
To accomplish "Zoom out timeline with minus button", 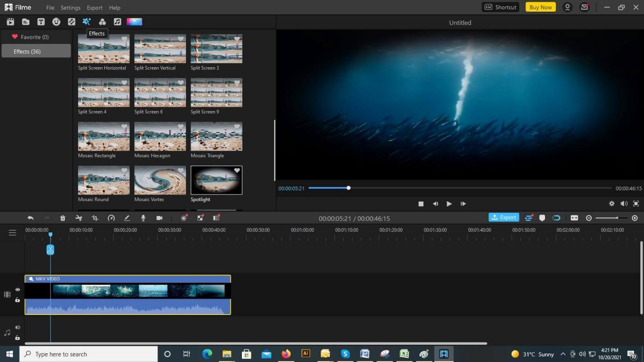I will tap(589, 218).
